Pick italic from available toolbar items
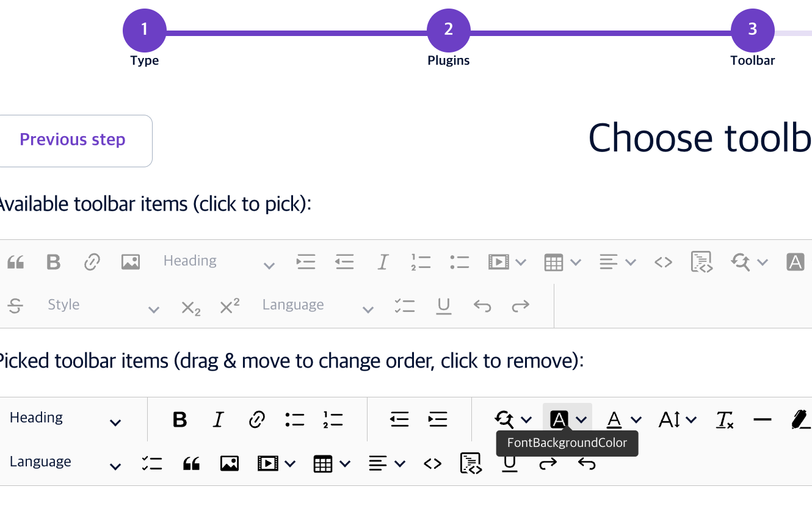Screen dimensions: 812x525 [x=383, y=262]
